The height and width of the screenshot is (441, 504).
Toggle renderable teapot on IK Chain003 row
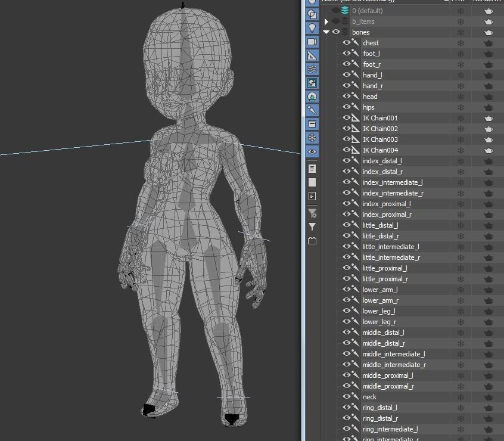point(489,139)
